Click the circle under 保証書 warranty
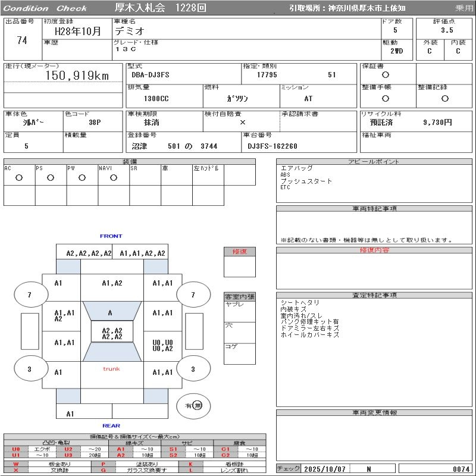 (x=386, y=75)
